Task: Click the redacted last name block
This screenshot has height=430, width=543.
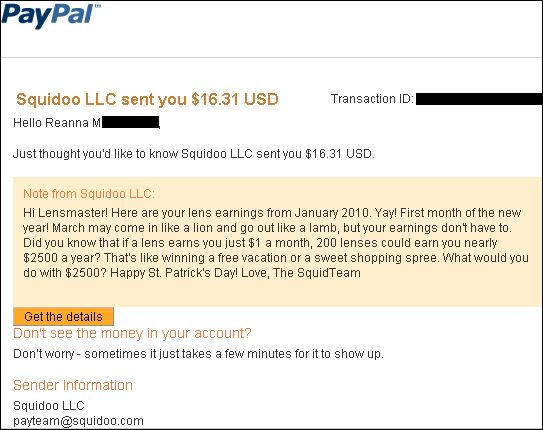Action: [130, 123]
